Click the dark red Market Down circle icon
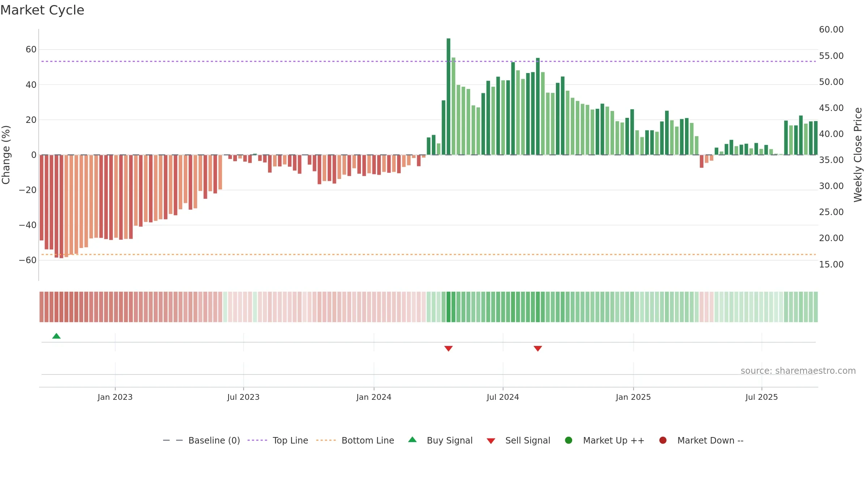This screenshot has width=868, height=488. click(x=663, y=440)
